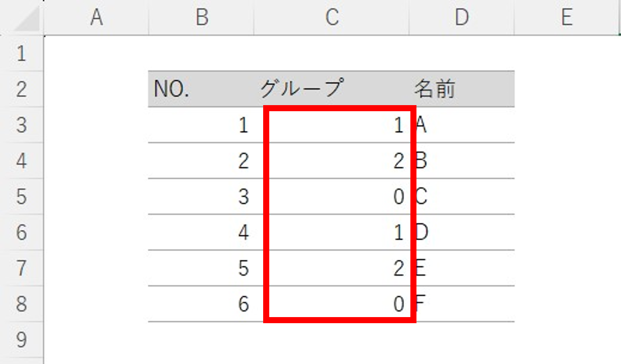Select empty cell A1
Viewport: 621px width, 364px height.
coord(96,53)
